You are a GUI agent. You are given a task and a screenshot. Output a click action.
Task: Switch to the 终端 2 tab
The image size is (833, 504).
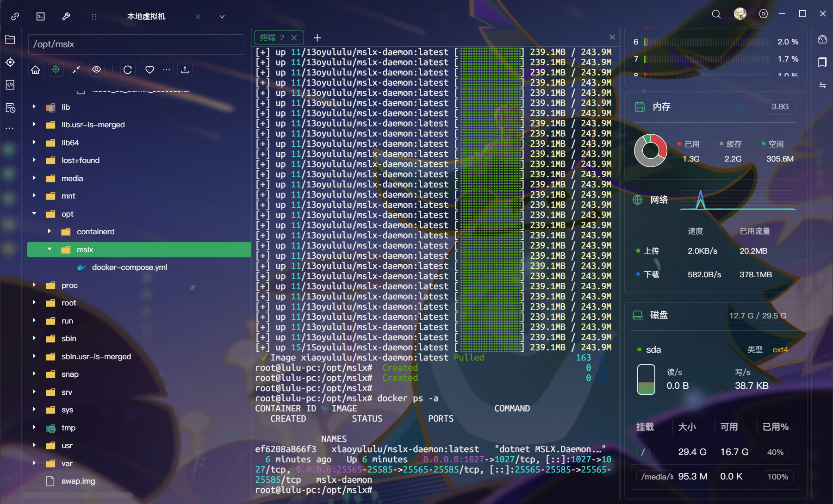[273, 37]
